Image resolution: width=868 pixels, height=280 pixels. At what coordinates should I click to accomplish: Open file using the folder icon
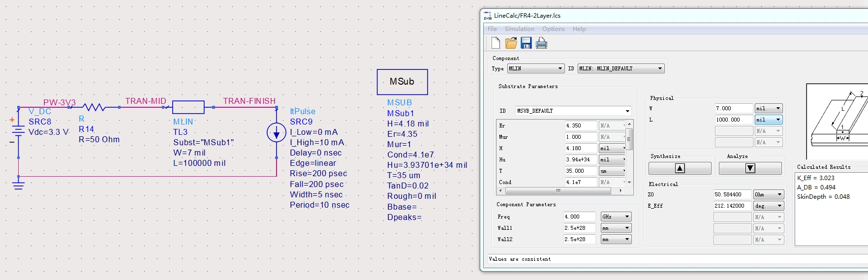click(x=511, y=43)
